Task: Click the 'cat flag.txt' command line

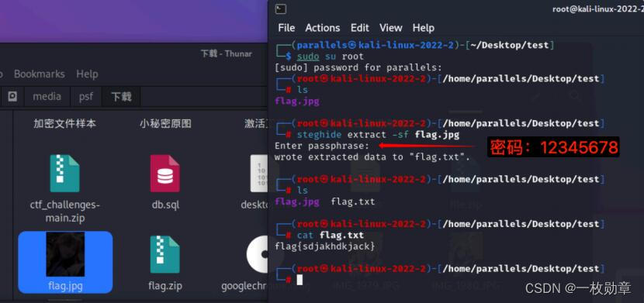Action: 331,236
